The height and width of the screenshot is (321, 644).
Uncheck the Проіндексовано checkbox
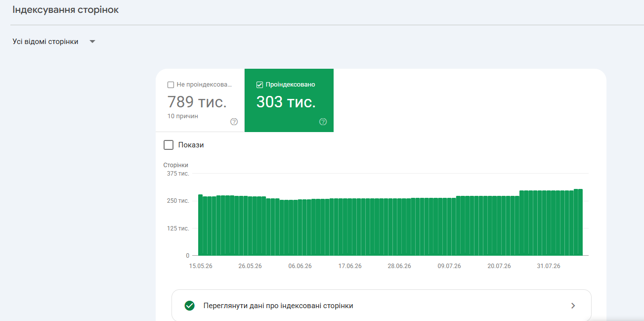point(259,85)
